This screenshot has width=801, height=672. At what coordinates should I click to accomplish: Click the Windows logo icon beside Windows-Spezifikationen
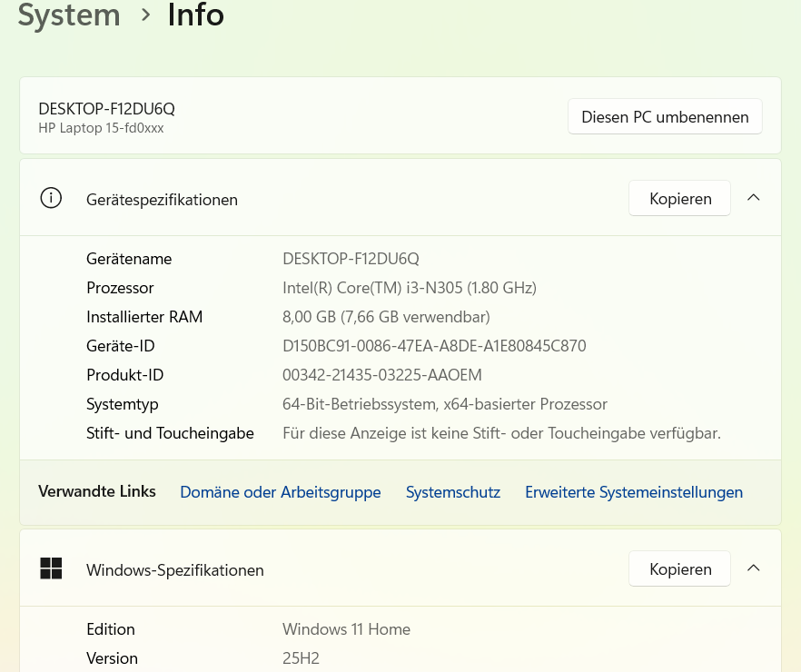click(51, 568)
